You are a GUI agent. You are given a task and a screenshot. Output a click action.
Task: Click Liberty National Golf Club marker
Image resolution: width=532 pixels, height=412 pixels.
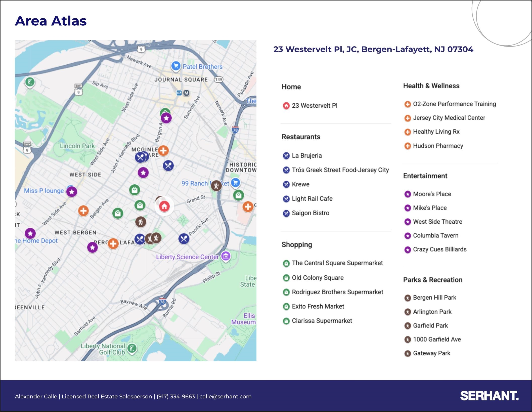(x=132, y=348)
